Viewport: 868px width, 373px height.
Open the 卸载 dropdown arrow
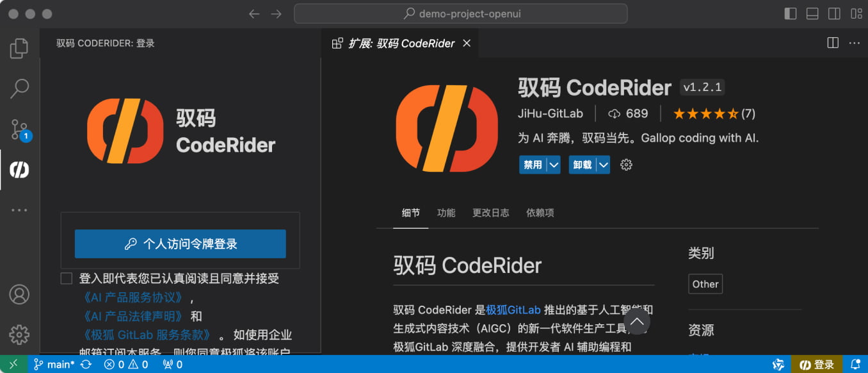point(602,165)
